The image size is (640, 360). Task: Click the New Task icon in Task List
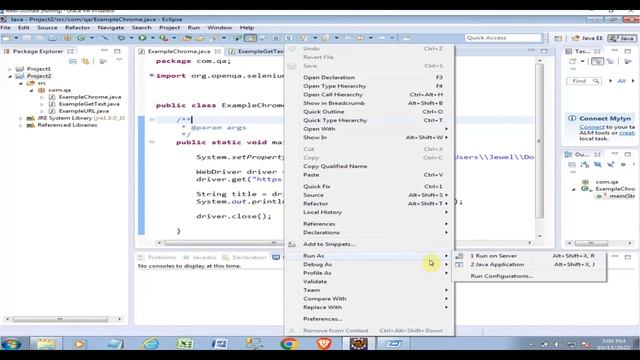click(573, 61)
